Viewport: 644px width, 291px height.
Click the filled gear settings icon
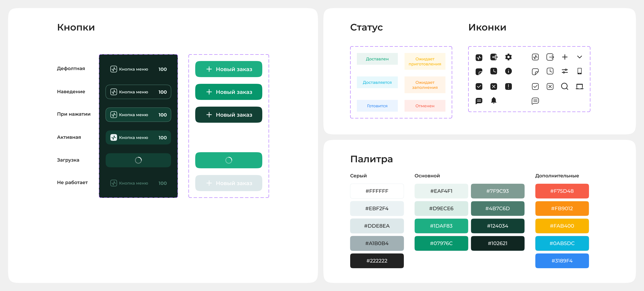pos(508,57)
